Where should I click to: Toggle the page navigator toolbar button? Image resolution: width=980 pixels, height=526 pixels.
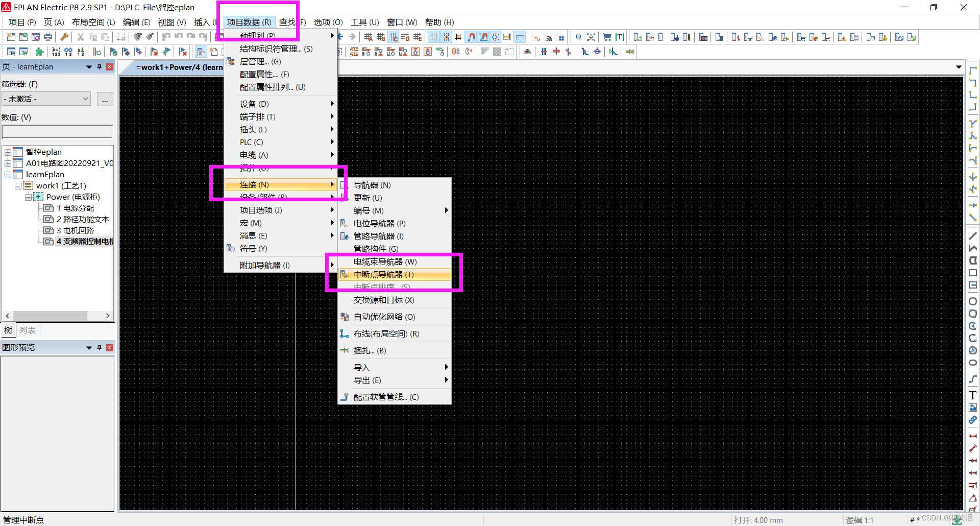201,52
